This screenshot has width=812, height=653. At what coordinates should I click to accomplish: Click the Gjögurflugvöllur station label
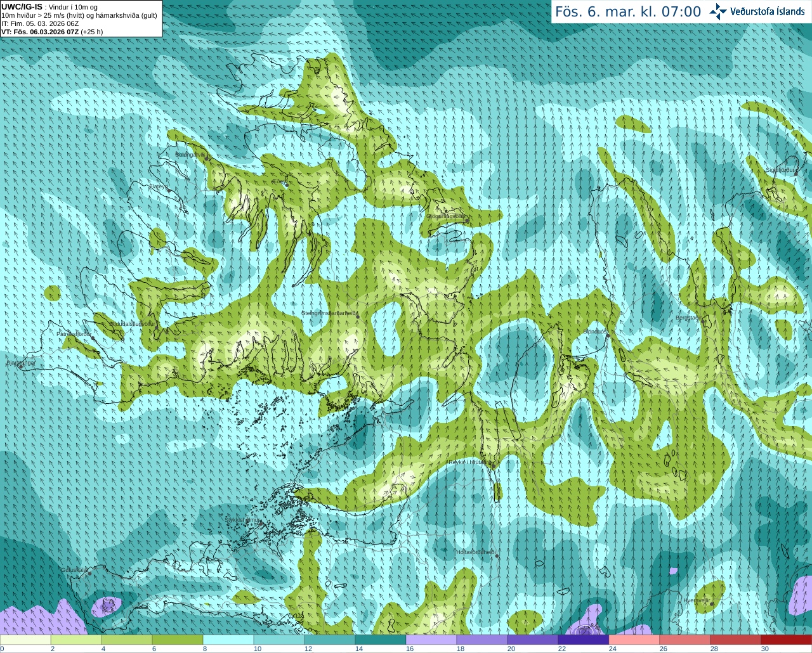pyautogui.click(x=445, y=216)
